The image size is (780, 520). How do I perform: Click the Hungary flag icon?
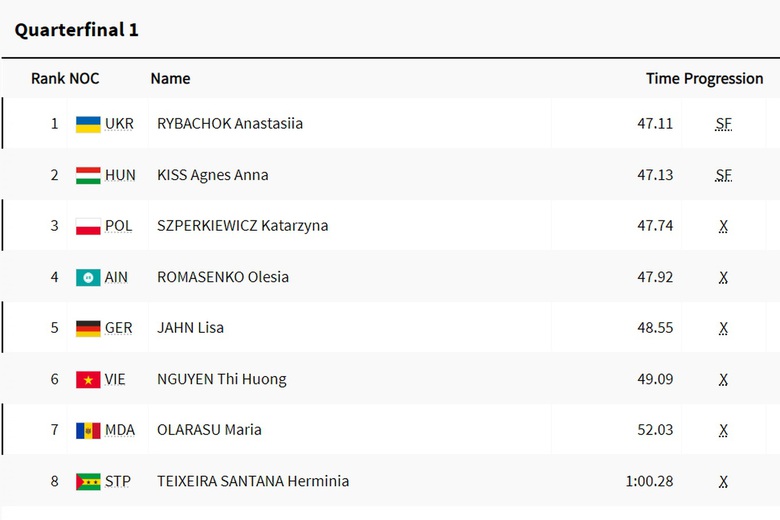coord(88,175)
